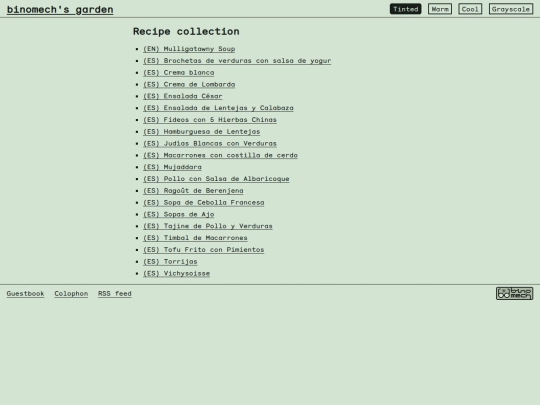Open Pollo con Salsa de Albaricoque
The height and width of the screenshot is (405, 540).
(x=216, y=179)
